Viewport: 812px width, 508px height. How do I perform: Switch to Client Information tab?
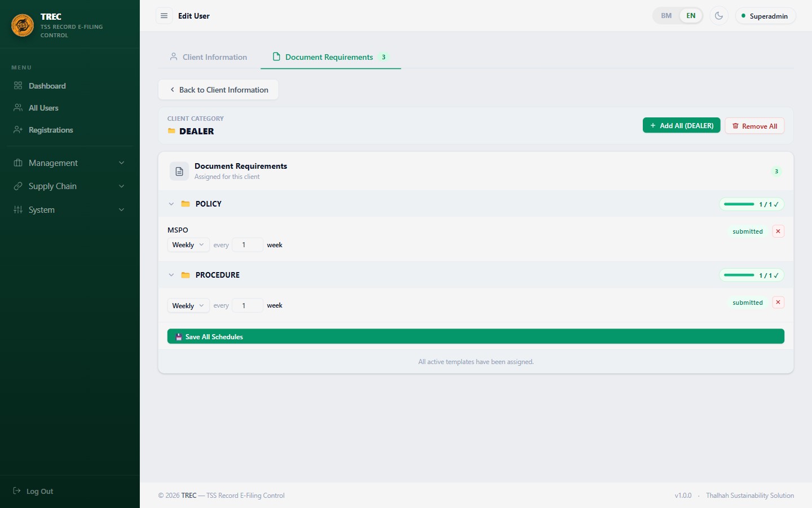coord(208,57)
